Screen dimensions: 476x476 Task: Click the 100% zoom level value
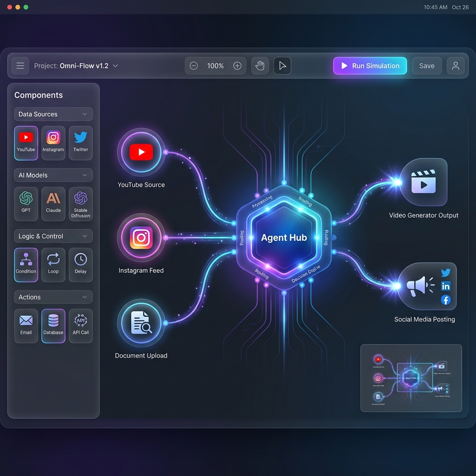(215, 66)
